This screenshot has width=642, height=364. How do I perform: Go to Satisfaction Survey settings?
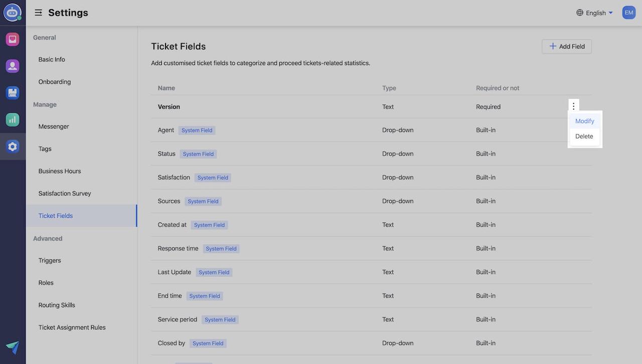coord(65,194)
